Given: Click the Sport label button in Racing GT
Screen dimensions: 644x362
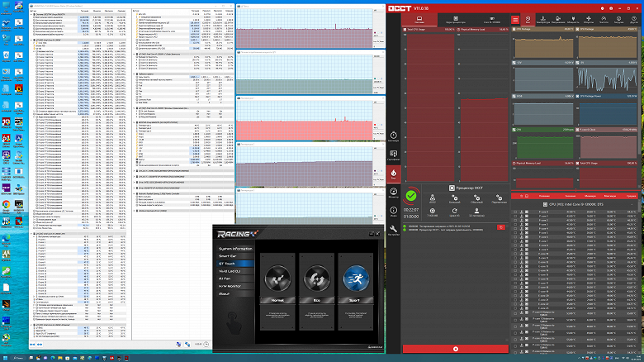Looking at the screenshot, I should point(356,300).
